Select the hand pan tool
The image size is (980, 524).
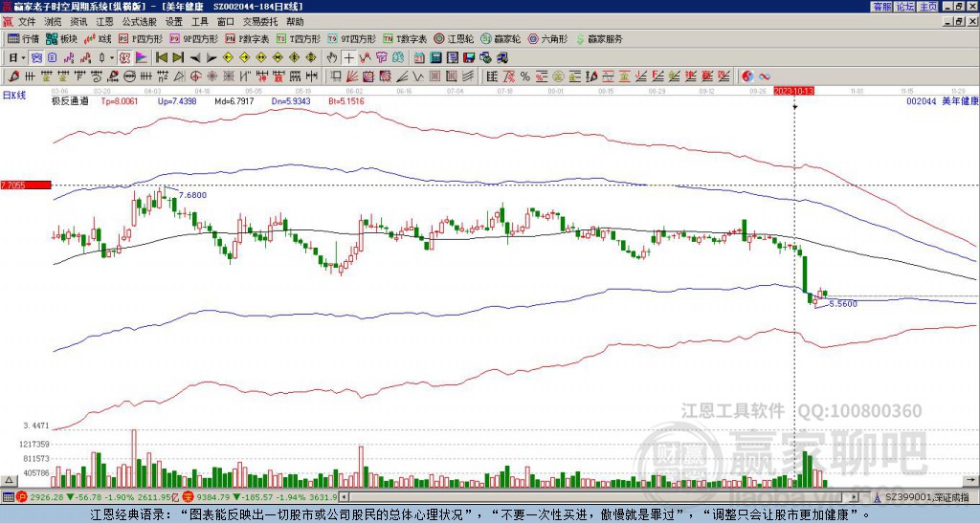click(x=332, y=57)
